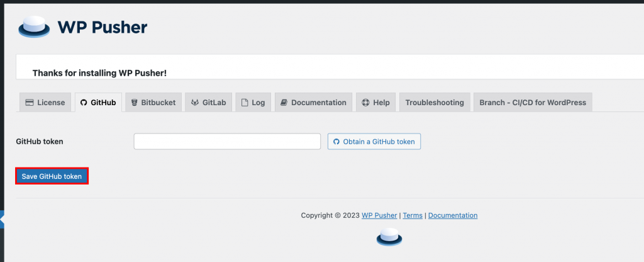Screen dimensions: 644x262
Task: Click the Help tab lifebuoy icon
Action: 365,103
